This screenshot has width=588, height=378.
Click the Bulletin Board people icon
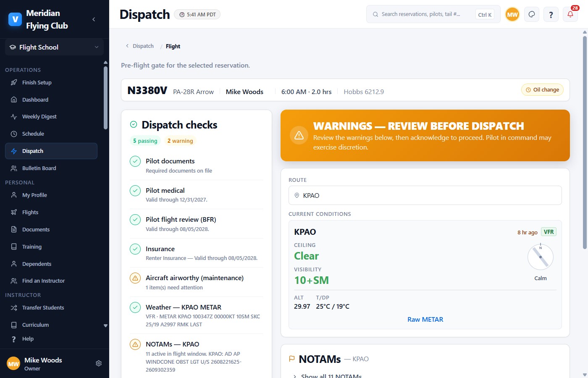tap(14, 168)
